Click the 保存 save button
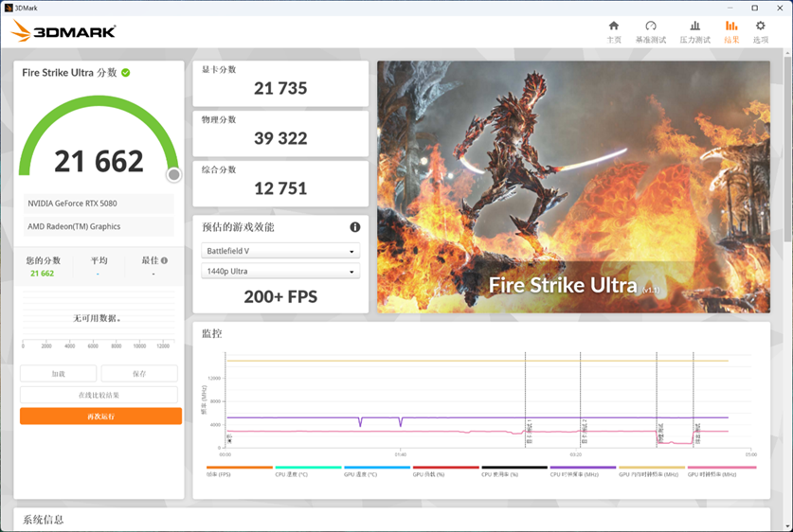Viewport: 793px width, 532px height. [139, 374]
